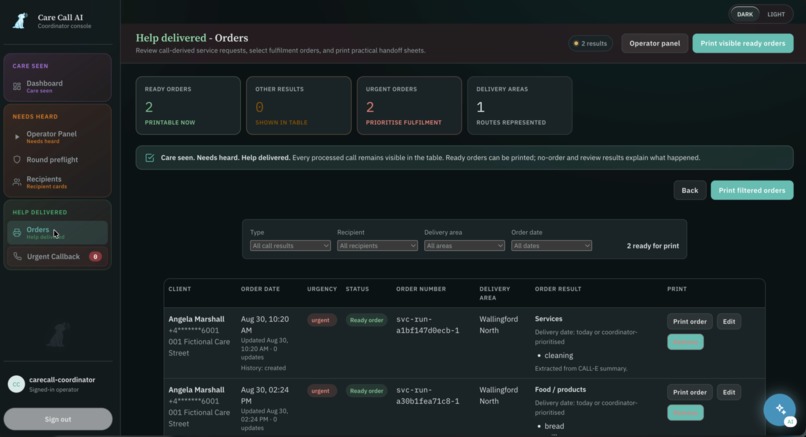Click the Sign out button

[58, 419]
